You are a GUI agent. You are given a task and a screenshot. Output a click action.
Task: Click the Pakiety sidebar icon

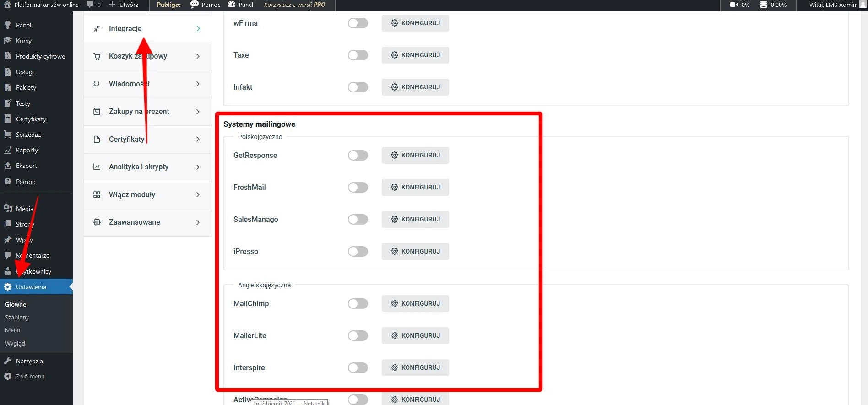coord(8,87)
